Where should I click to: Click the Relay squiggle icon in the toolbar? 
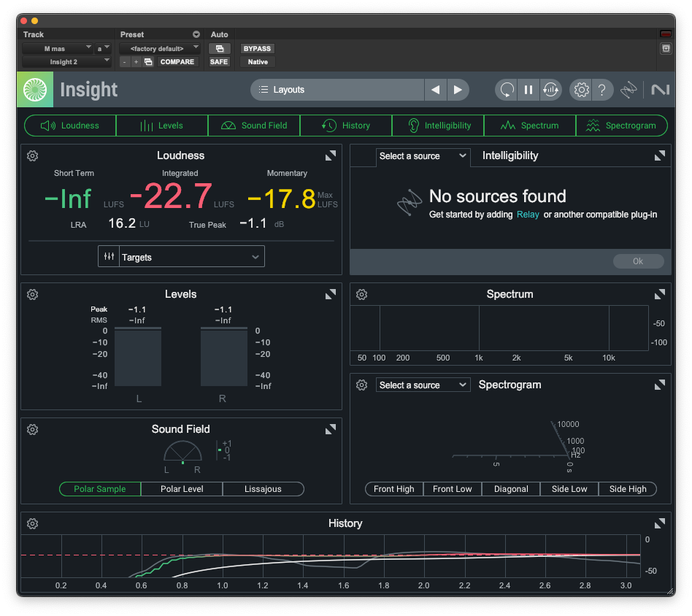tap(628, 89)
